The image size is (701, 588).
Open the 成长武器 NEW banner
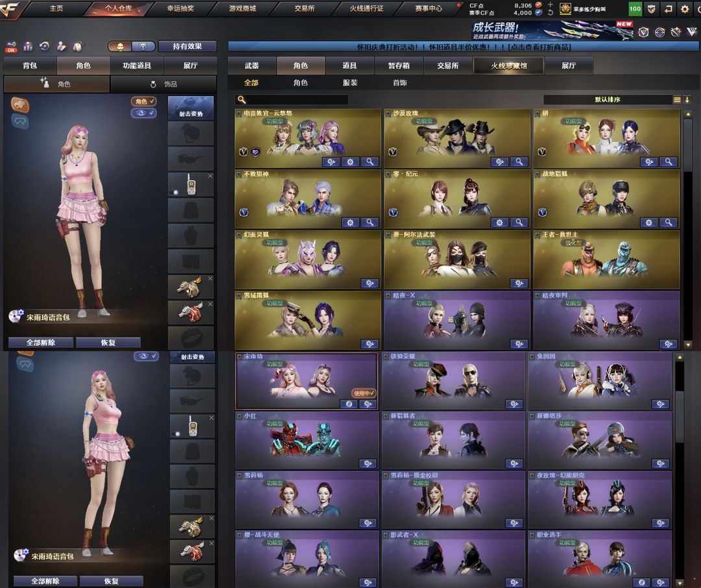pos(552,31)
